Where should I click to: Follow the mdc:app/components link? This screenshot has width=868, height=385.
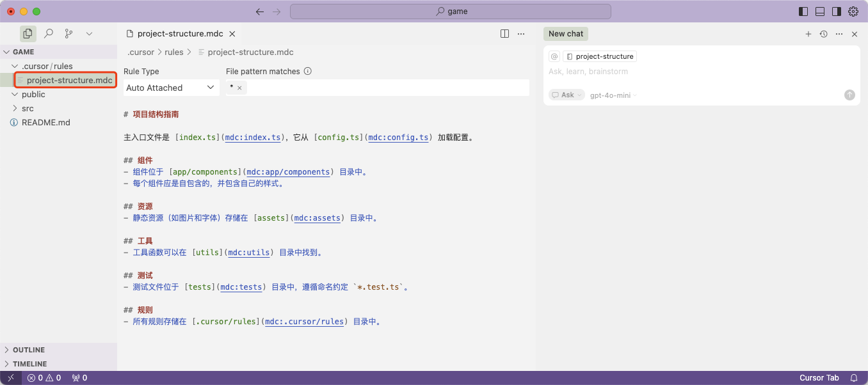(288, 172)
